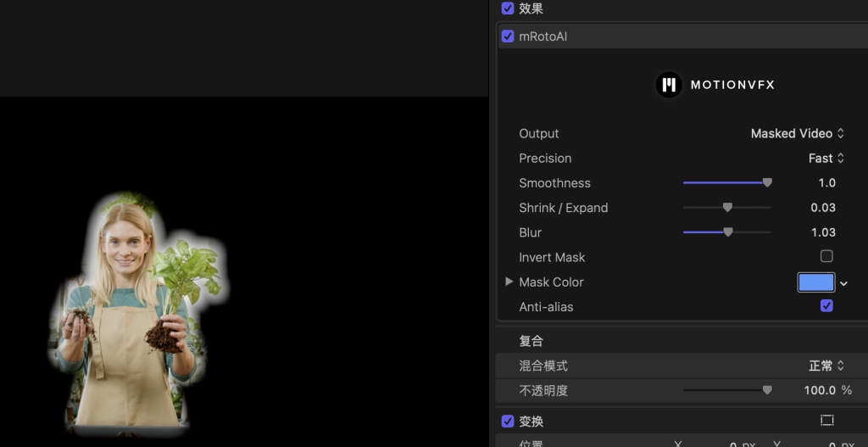Click the 不透明度 opacity slider handle
Viewport: 868px width, 447px height.
767,390
